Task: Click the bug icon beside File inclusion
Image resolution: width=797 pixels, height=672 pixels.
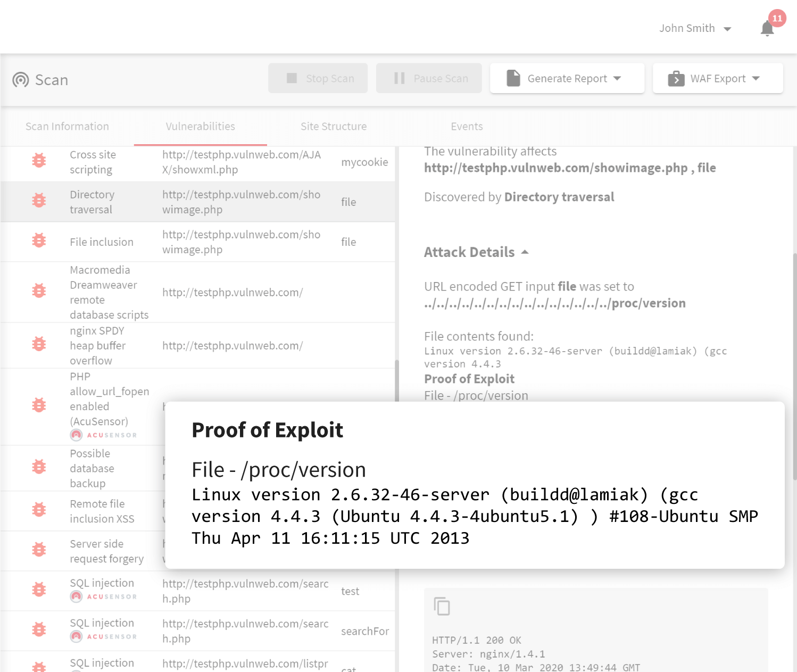Action: [39, 240]
